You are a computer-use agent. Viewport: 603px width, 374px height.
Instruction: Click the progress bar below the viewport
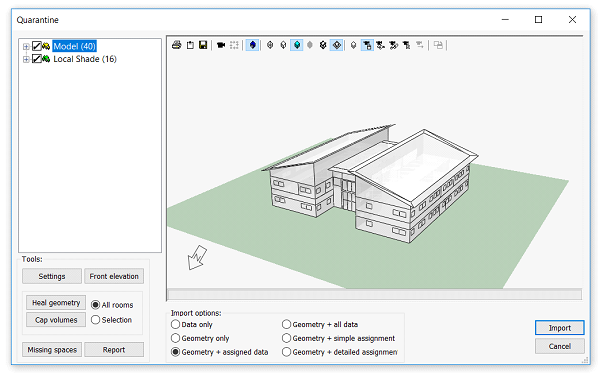coord(375,295)
